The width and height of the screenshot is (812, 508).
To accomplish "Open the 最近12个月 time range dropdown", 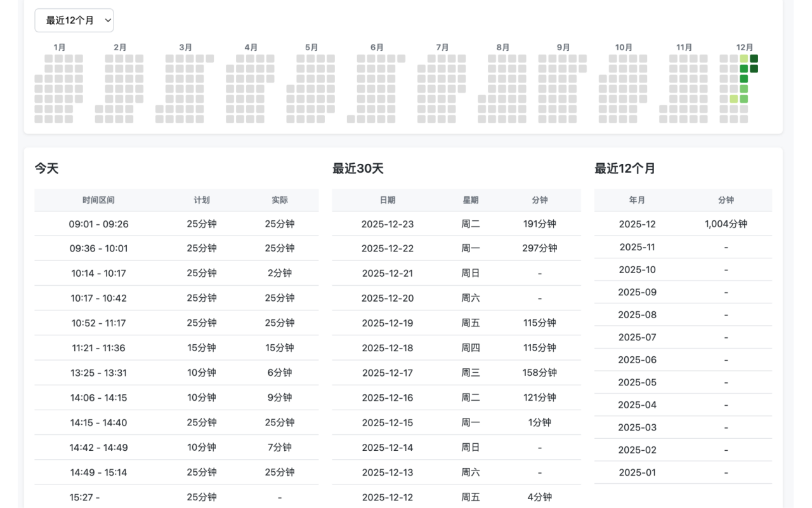I will (74, 20).
